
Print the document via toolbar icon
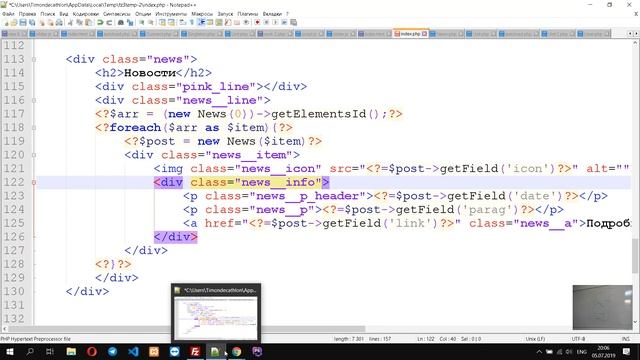tap(59, 22)
